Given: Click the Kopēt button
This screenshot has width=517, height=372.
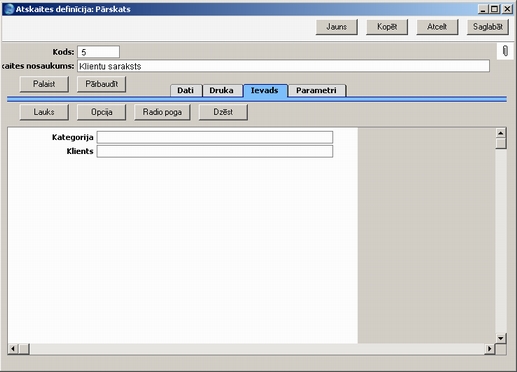Looking at the screenshot, I should [x=387, y=27].
